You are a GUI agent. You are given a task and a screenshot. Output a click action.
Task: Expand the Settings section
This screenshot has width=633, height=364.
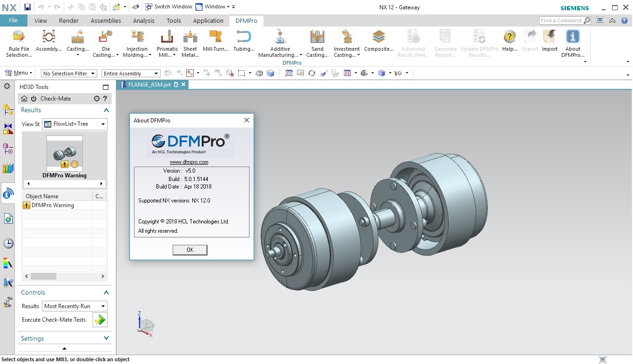[106, 338]
